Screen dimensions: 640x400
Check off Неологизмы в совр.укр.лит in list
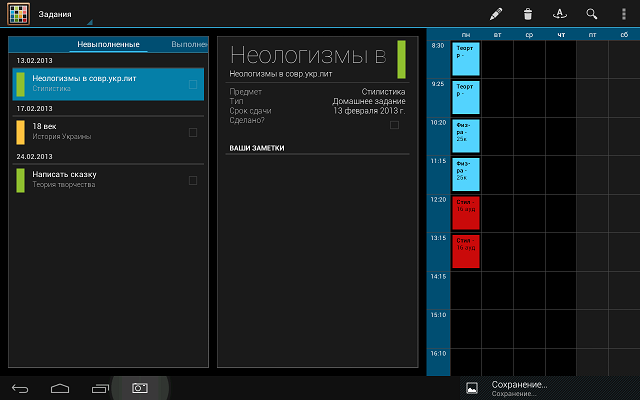coord(193,84)
